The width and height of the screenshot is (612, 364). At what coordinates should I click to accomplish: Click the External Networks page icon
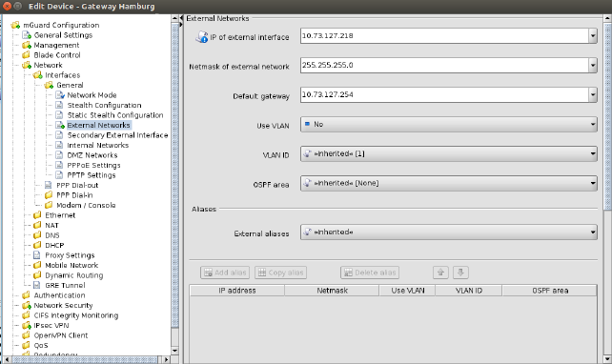60,125
